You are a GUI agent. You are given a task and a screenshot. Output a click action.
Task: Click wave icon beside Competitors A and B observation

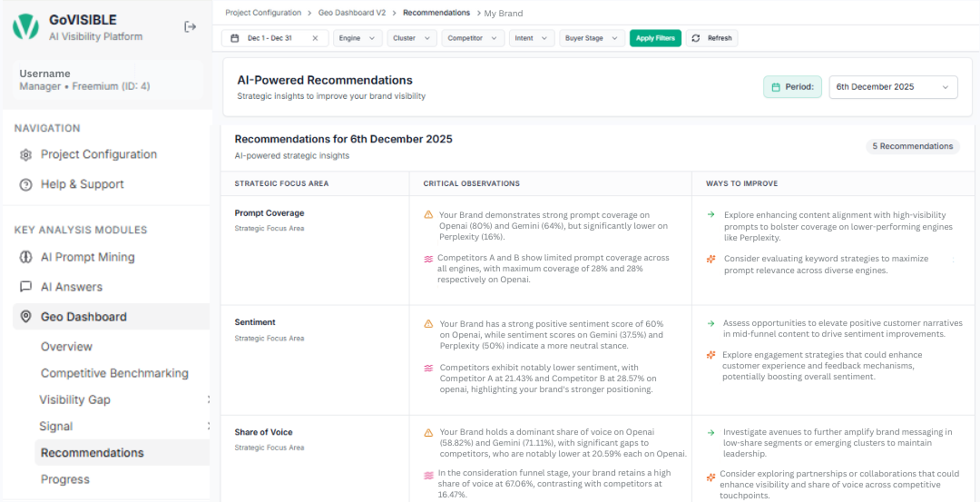(428, 258)
